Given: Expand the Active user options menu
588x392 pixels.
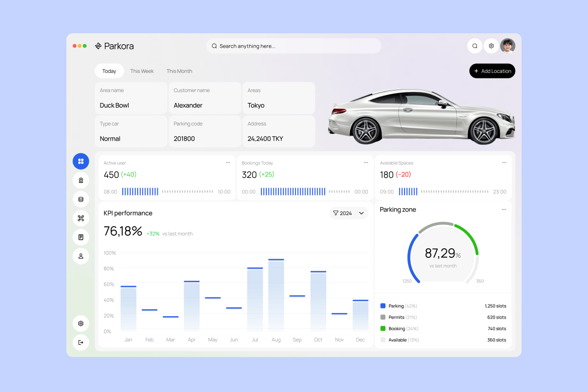Looking at the screenshot, I should (x=228, y=162).
